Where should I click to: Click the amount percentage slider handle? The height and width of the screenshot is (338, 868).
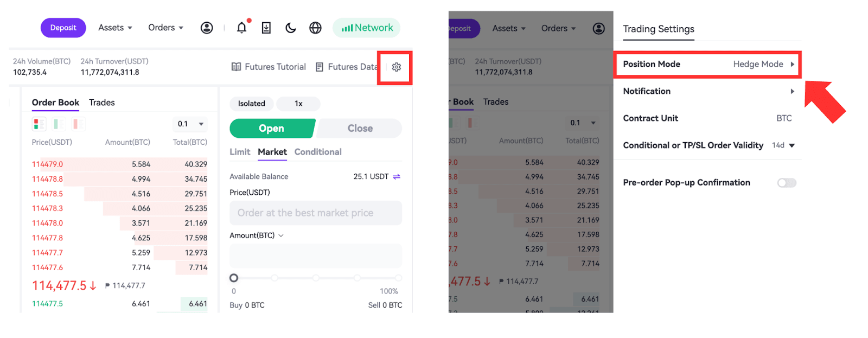tap(234, 278)
